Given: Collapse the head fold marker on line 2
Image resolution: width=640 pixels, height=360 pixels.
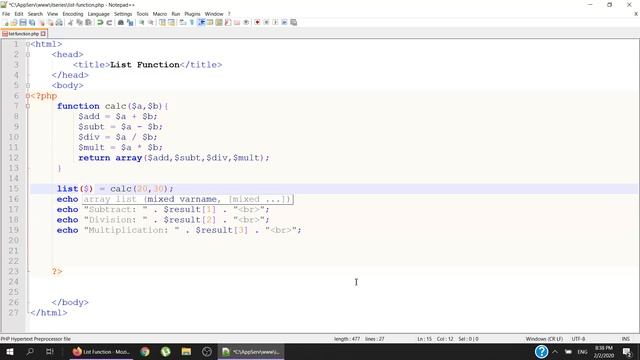Looking at the screenshot, I should coord(28,54).
